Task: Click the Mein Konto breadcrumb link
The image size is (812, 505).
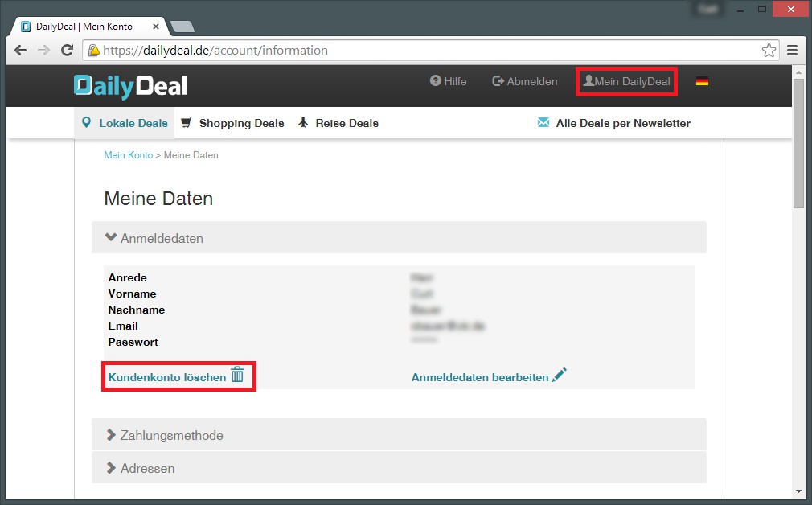Action: [x=128, y=155]
